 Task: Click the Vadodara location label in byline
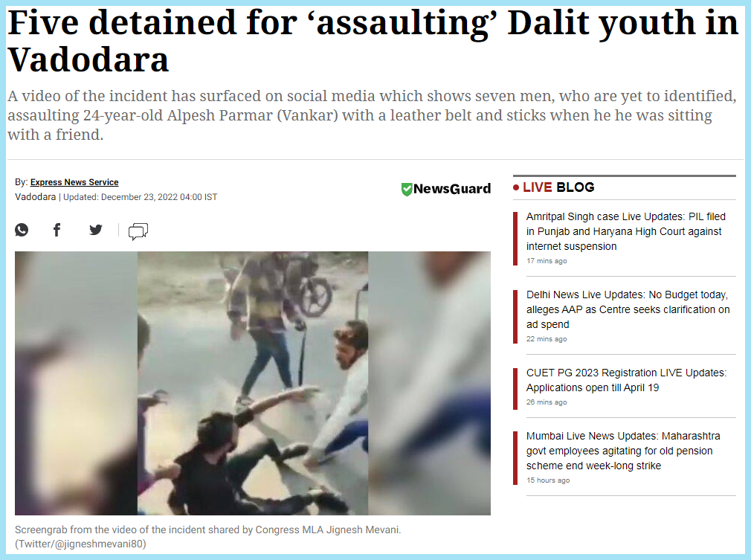click(36, 197)
